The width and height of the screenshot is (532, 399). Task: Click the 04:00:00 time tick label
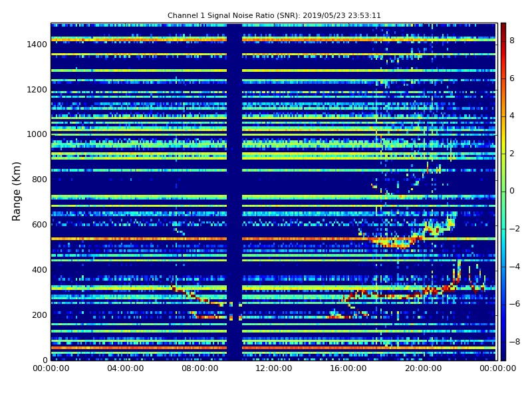(125, 368)
